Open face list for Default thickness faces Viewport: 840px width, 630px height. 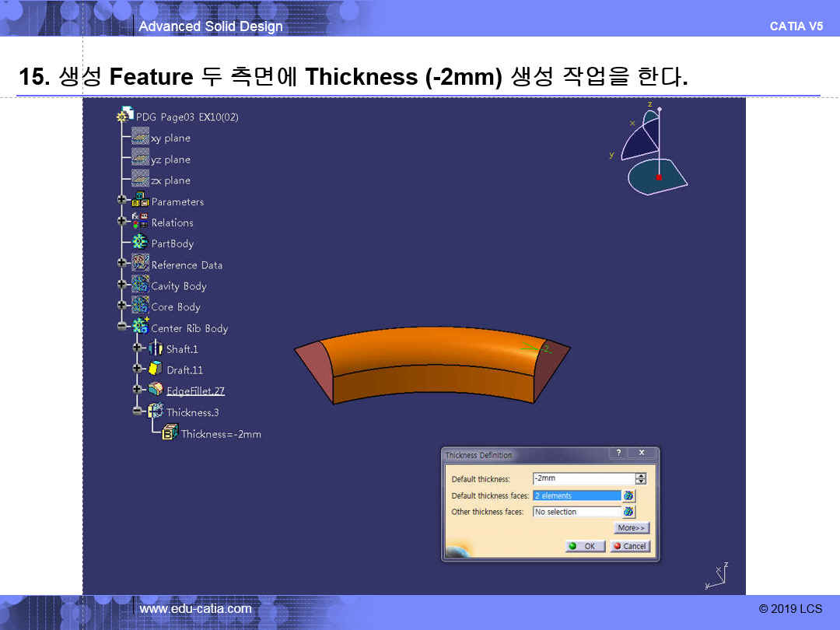628,495
